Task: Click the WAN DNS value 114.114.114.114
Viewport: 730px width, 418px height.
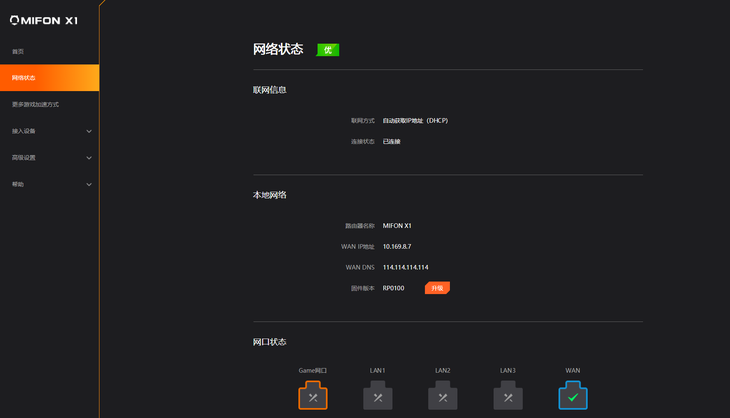Action: pyautogui.click(x=405, y=267)
